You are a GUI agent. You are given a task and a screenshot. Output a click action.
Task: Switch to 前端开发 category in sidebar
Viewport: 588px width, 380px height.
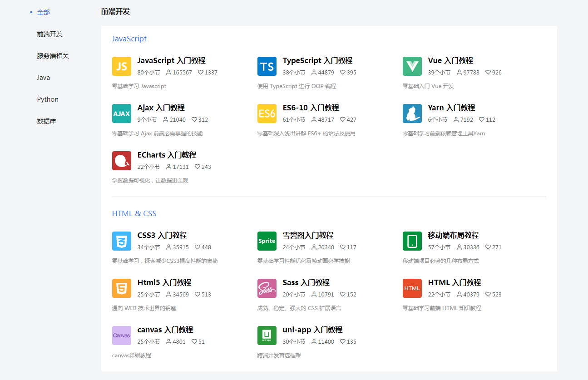pos(49,34)
